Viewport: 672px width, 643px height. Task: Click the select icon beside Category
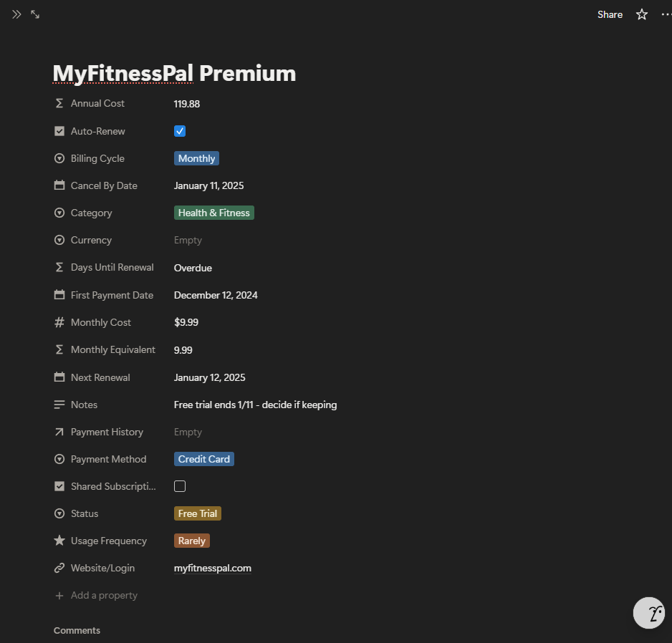click(x=59, y=213)
